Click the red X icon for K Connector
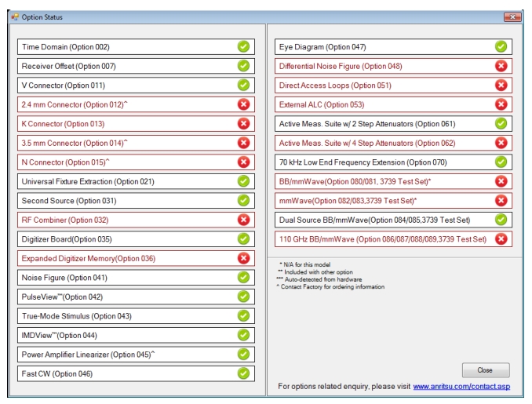This screenshot has width=532, height=404. (243, 123)
